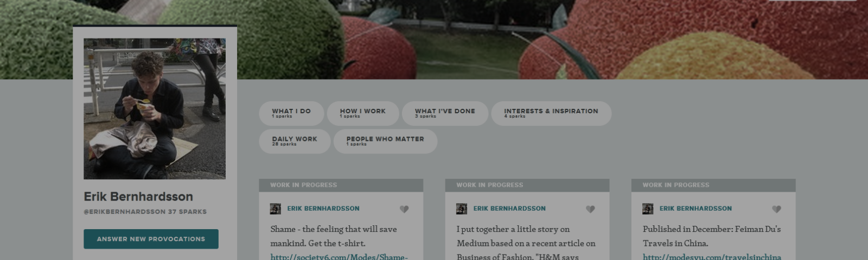Viewport: 868px width, 260px height.
Task: Like the Medium story post heart icon
Action: (590, 209)
